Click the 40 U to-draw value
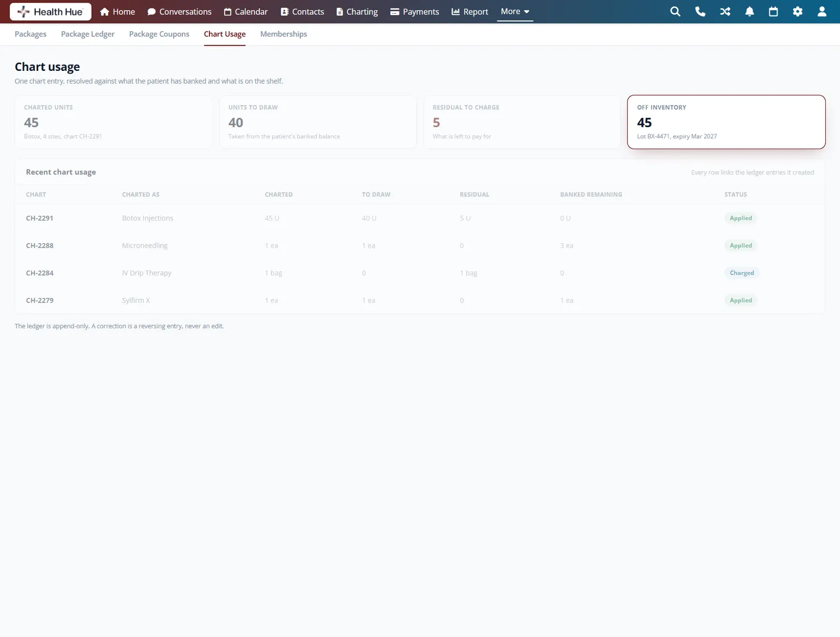840x637 pixels. point(369,218)
